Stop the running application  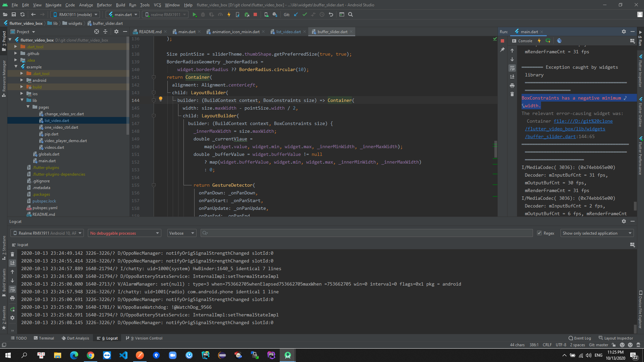[255, 14]
